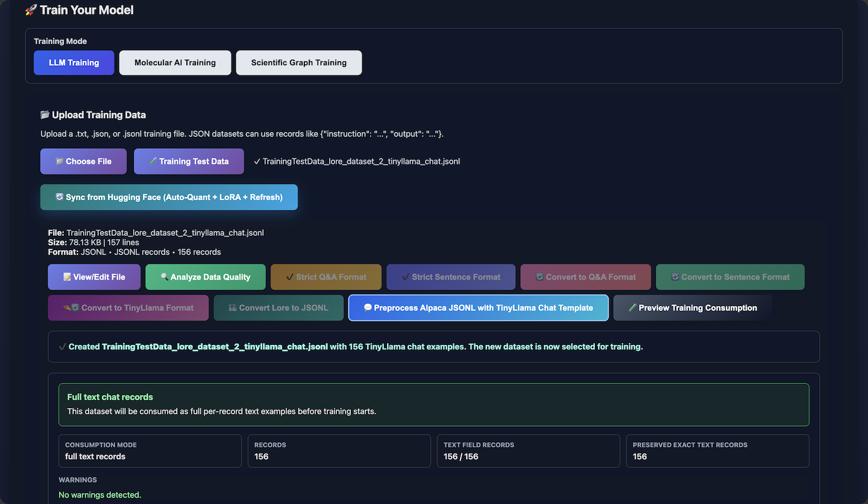The image size is (868, 504).
Task: Click Convert to Q&A Format
Action: (586, 277)
